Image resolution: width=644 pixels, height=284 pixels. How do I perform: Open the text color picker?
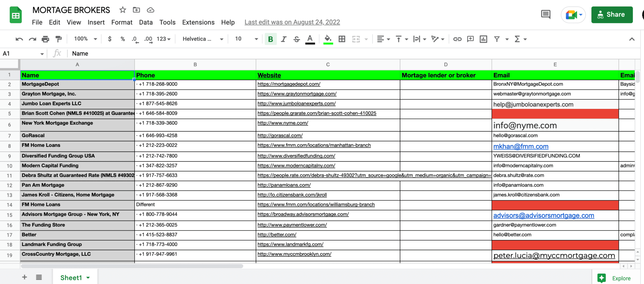[x=310, y=39]
